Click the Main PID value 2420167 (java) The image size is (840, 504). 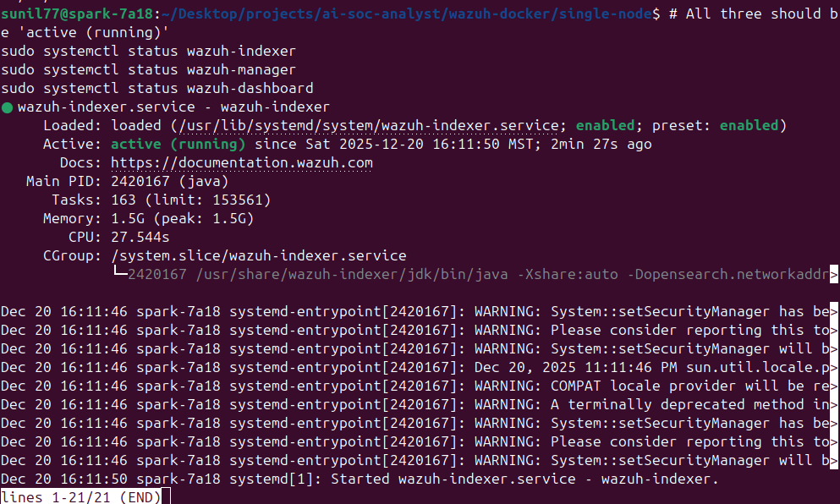[x=170, y=182]
